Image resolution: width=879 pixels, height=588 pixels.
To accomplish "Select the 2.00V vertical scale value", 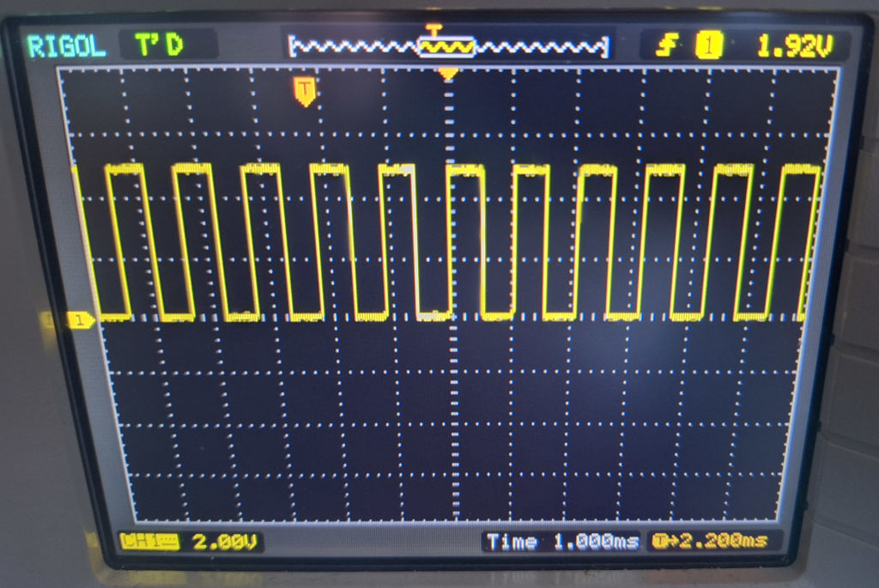I will pos(224,542).
